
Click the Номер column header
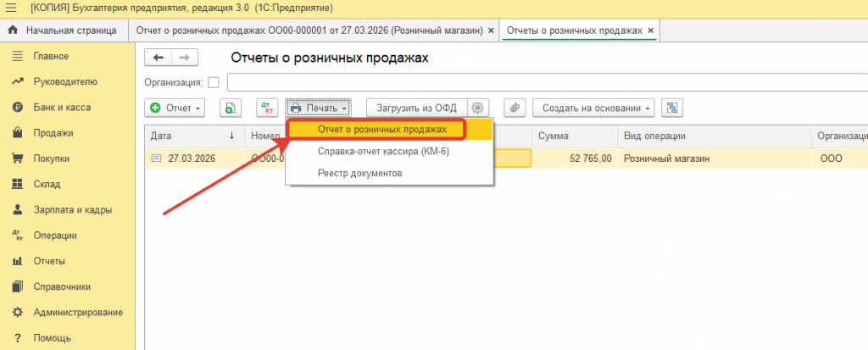click(265, 136)
